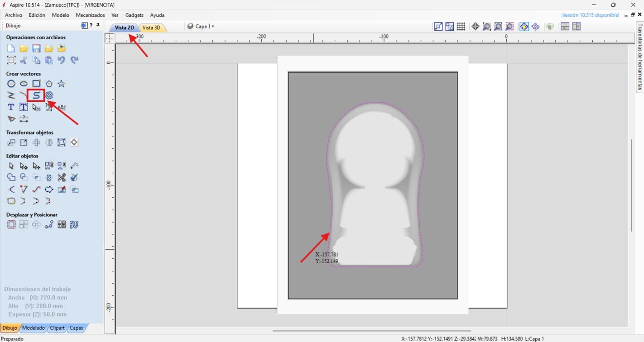Open the Dimension measure tool

pyautogui.click(x=24, y=119)
